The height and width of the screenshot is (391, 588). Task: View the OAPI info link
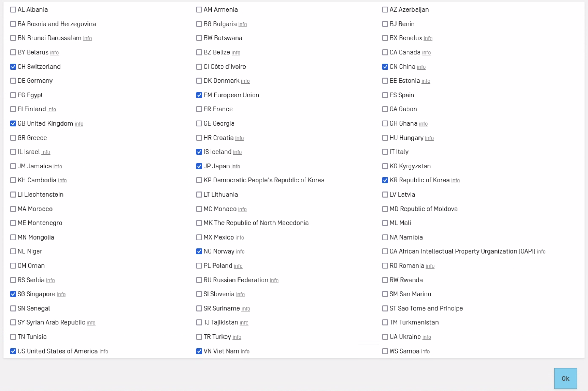coord(541,252)
